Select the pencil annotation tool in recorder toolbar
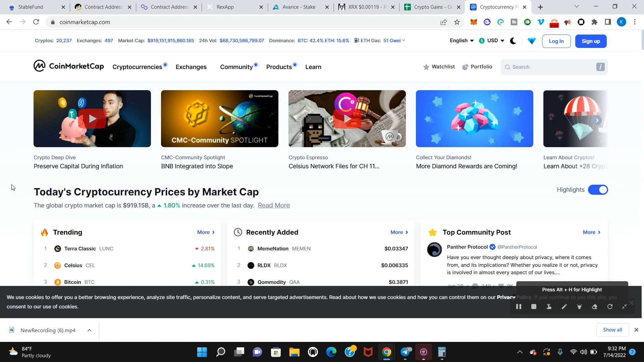644x362 pixels. tap(564, 306)
